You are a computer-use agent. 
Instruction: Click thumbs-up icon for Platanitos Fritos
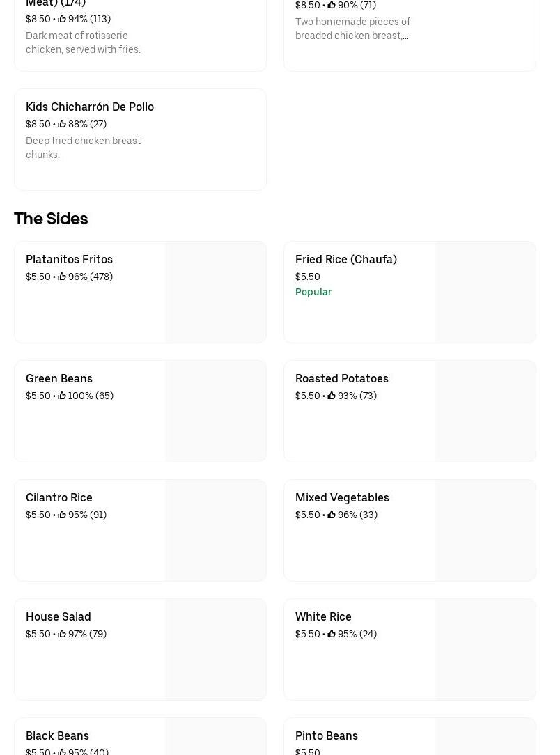pyautogui.click(x=62, y=277)
